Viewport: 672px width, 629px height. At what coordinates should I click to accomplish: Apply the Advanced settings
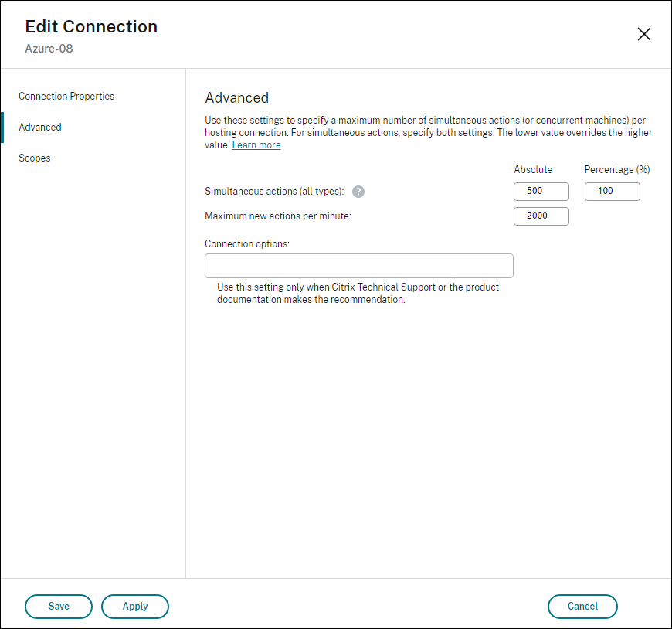point(134,607)
